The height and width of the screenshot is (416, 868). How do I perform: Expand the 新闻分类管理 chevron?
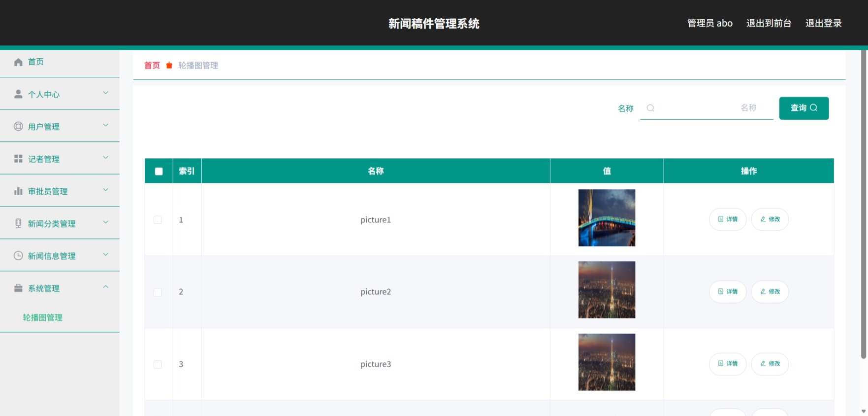coord(105,222)
